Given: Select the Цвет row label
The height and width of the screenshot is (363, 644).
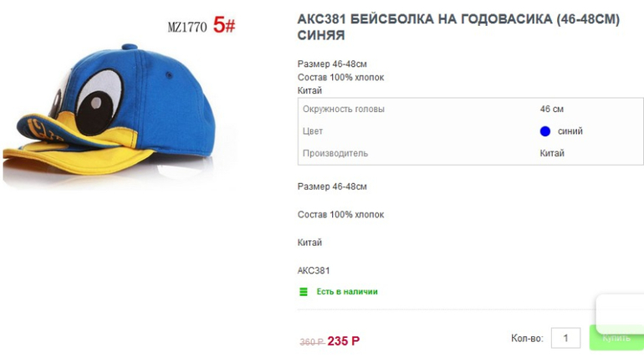Looking at the screenshot, I should tap(313, 131).
